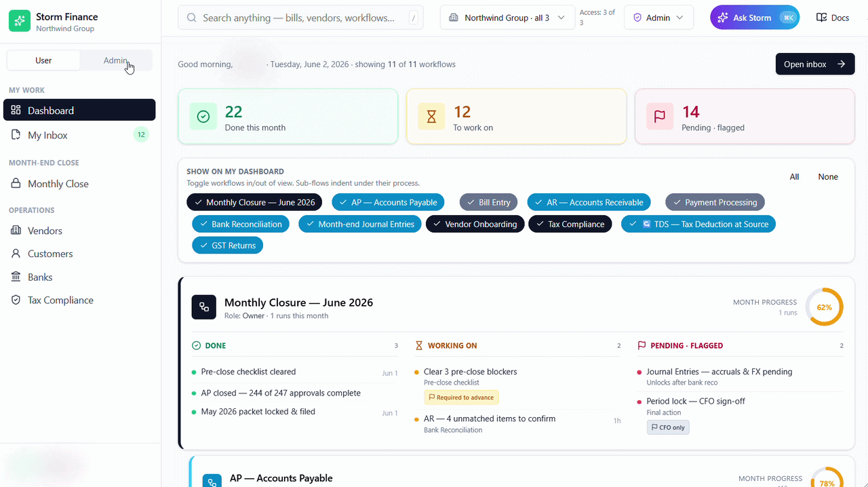Click the sparkle icon on Ask Storm

[x=723, y=18]
